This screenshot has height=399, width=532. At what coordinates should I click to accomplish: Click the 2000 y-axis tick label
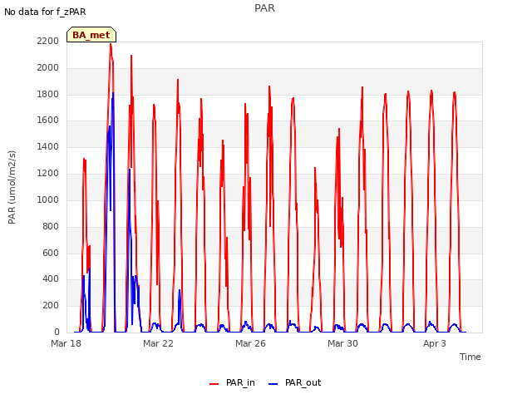click(48, 67)
